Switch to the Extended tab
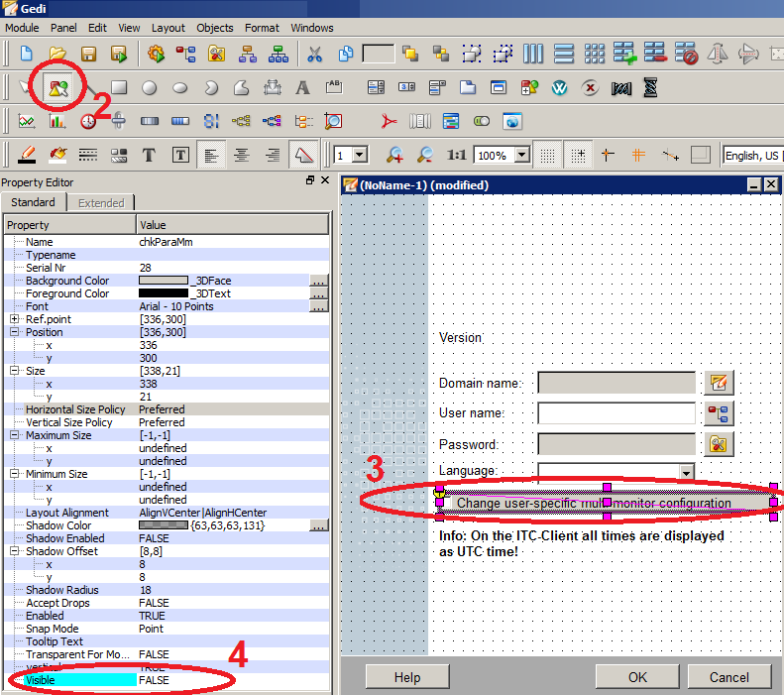The image size is (784, 695). [101, 202]
